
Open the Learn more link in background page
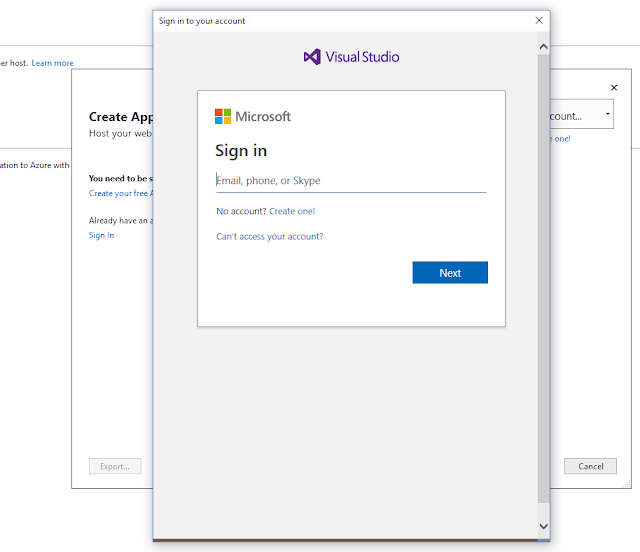53,63
